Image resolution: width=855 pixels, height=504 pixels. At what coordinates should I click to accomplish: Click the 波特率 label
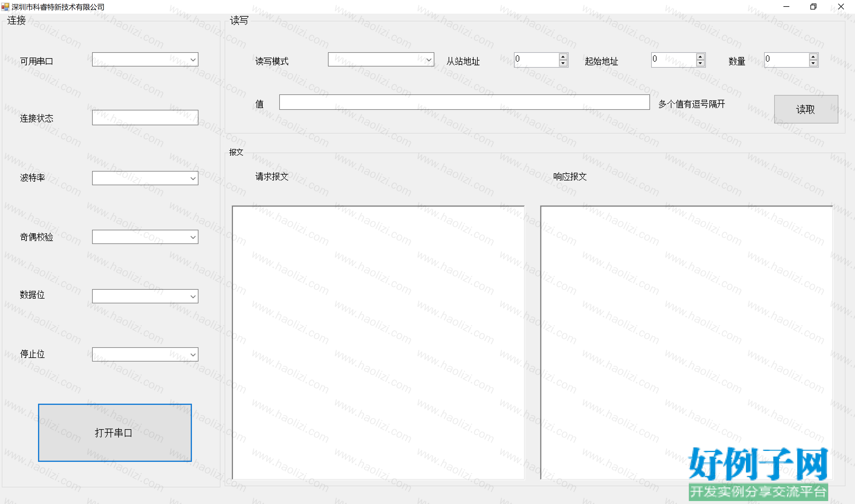33,178
